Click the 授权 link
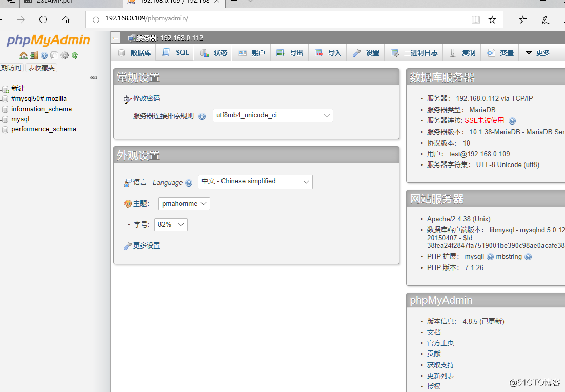 433,386
